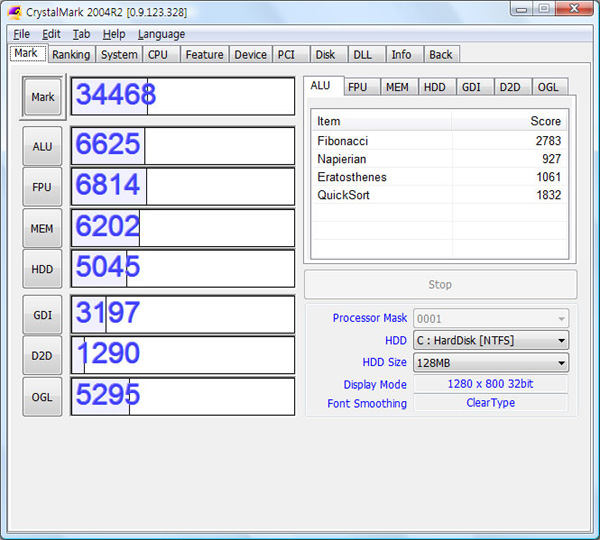The width and height of the screenshot is (600, 540).
Task: Open the Processor Mask dropdown
Action: point(491,318)
